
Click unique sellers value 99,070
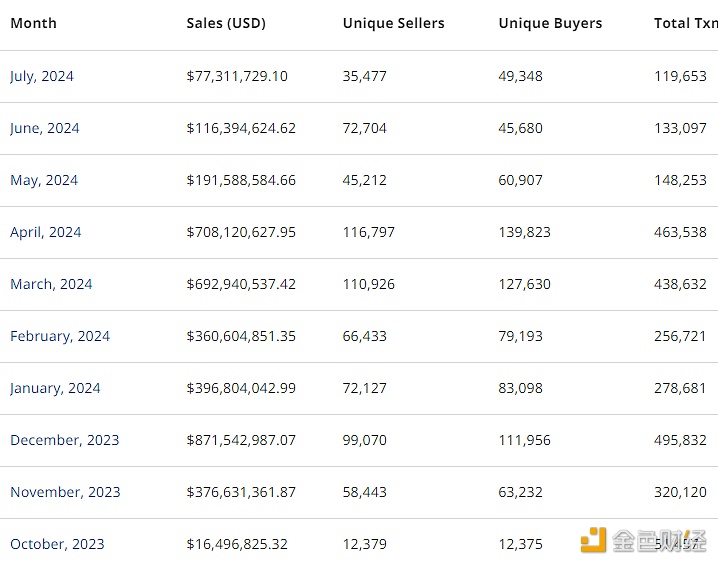[x=365, y=440]
